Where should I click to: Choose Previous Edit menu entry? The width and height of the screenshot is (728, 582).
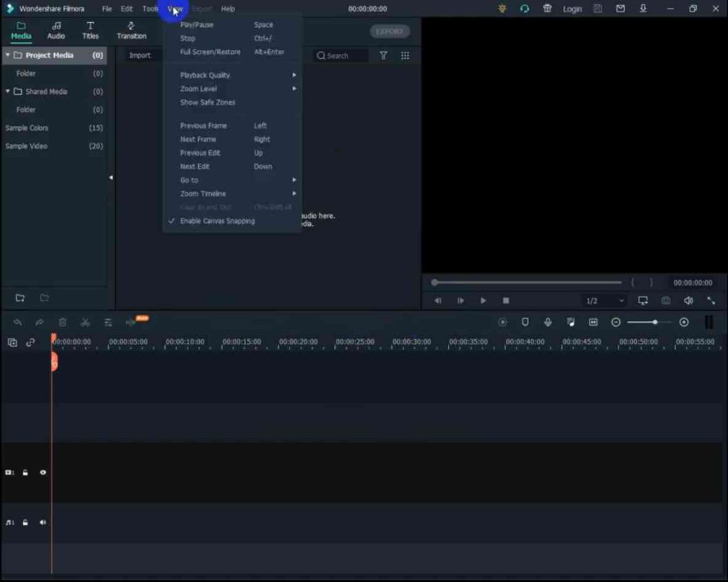[x=232, y=153]
